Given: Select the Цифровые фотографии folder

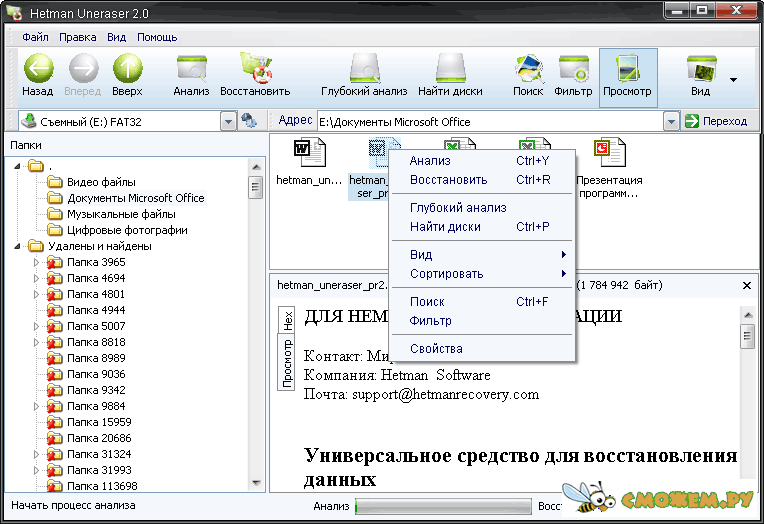Looking at the screenshot, I should click(x=127, y=230).
